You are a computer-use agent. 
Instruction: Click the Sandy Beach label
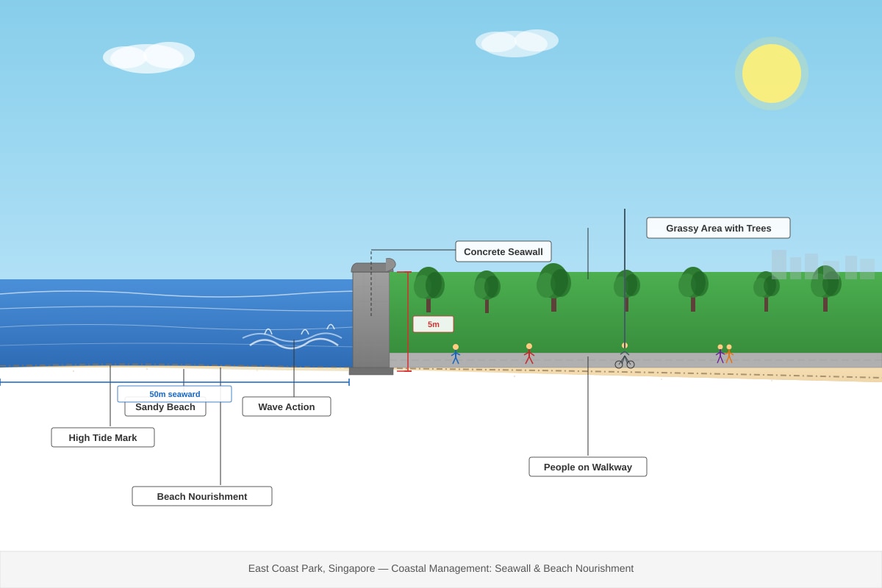[x=165, y=408]
